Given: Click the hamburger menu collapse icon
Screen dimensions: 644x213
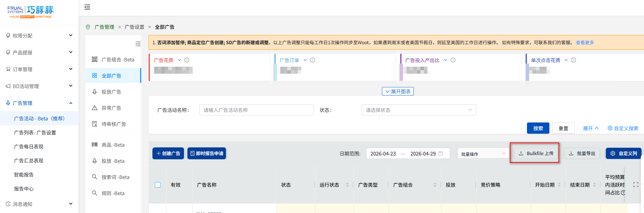Looking at the screenshot, I should [x=87, y=7].
